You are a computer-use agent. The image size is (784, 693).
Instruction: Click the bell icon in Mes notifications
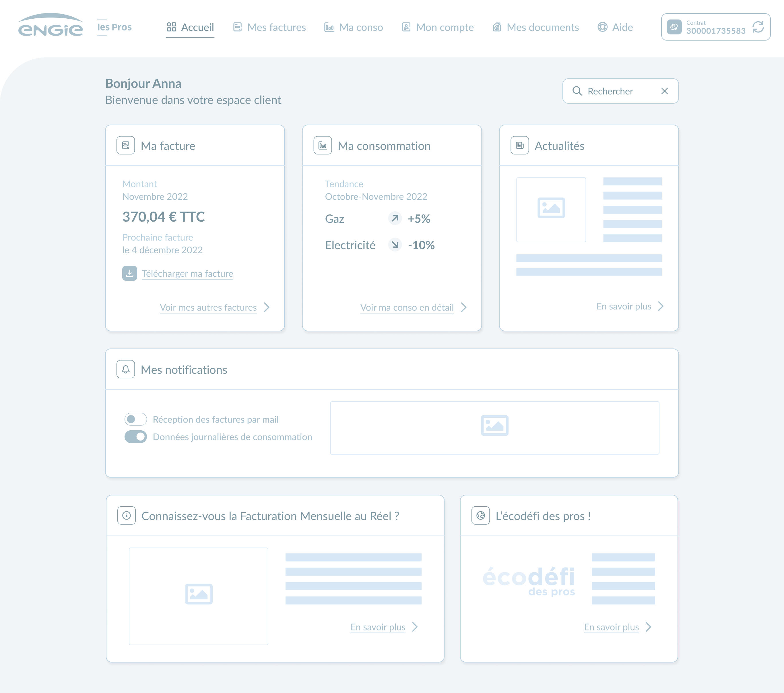125,369
